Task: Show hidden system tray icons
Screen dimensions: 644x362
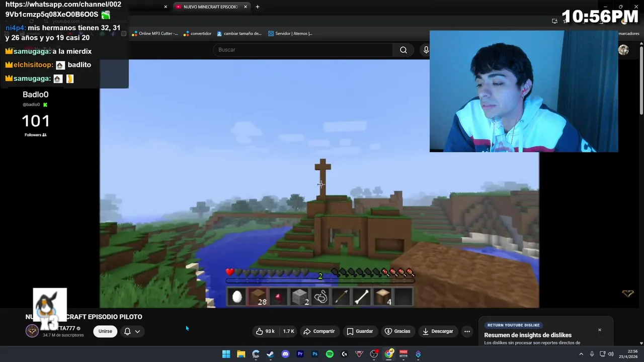Action: point(581,354)
